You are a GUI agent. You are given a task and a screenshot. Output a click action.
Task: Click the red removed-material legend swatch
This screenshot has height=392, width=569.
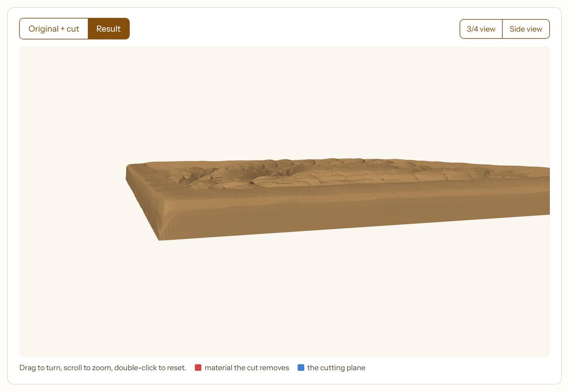click(198, 368)
